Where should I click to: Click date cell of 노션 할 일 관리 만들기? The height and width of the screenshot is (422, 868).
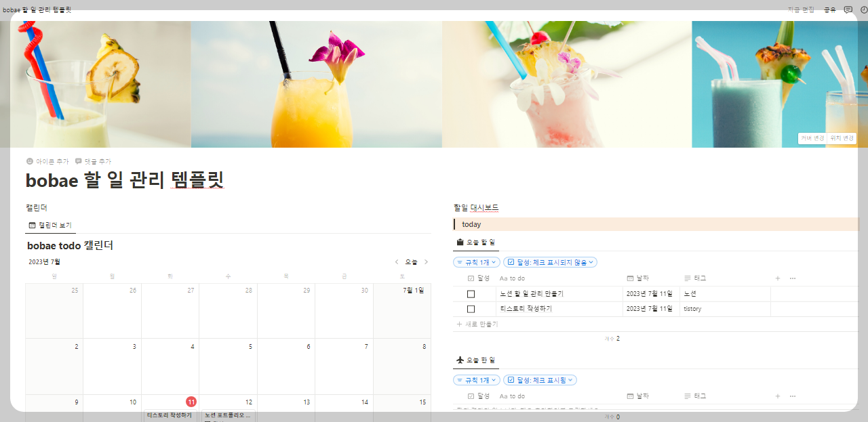tap(651, 294)
